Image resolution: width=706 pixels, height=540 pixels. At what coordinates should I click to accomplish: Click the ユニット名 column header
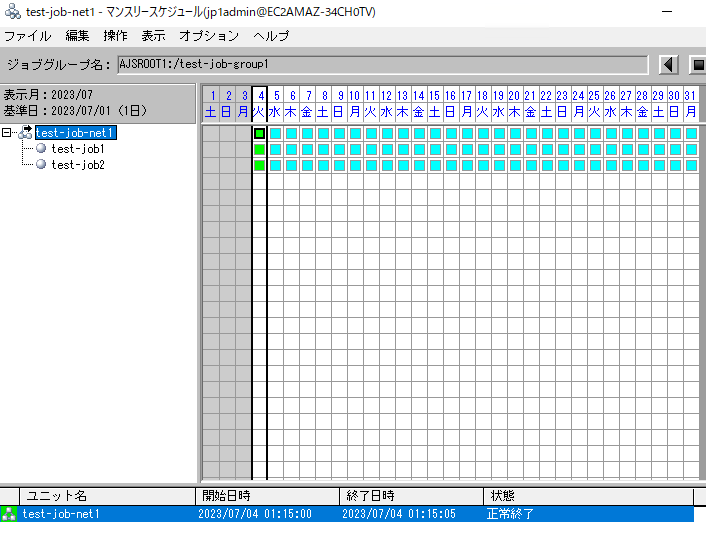coord(56,496)
